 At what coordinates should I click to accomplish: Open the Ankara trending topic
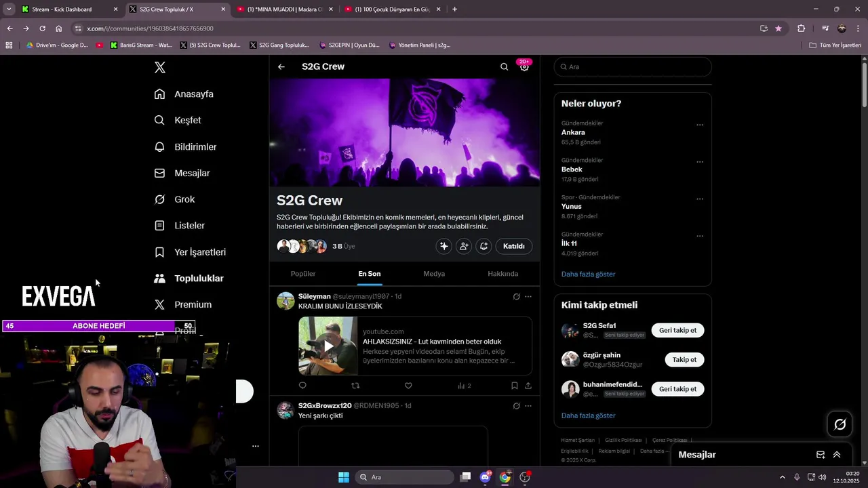point(573,132)
